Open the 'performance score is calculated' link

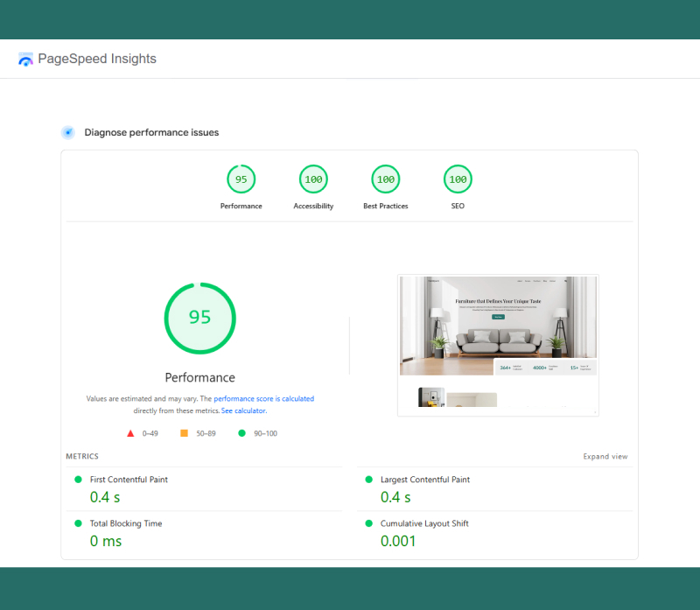click(263, 399)
